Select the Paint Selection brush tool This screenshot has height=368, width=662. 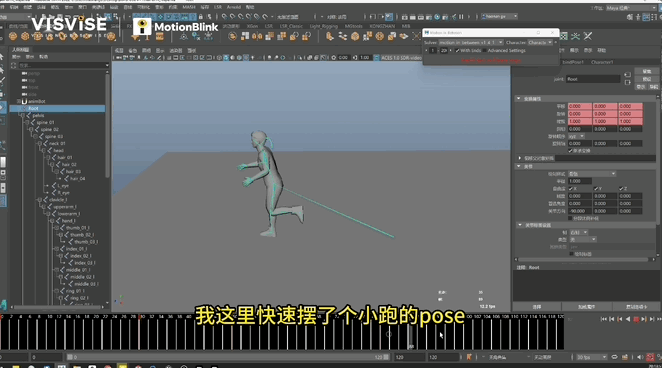[2, 80]
